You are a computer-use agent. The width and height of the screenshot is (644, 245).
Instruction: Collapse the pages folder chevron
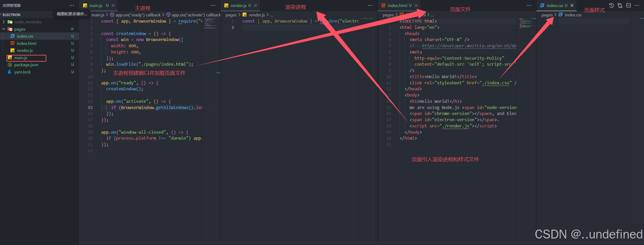pos(4,29)
